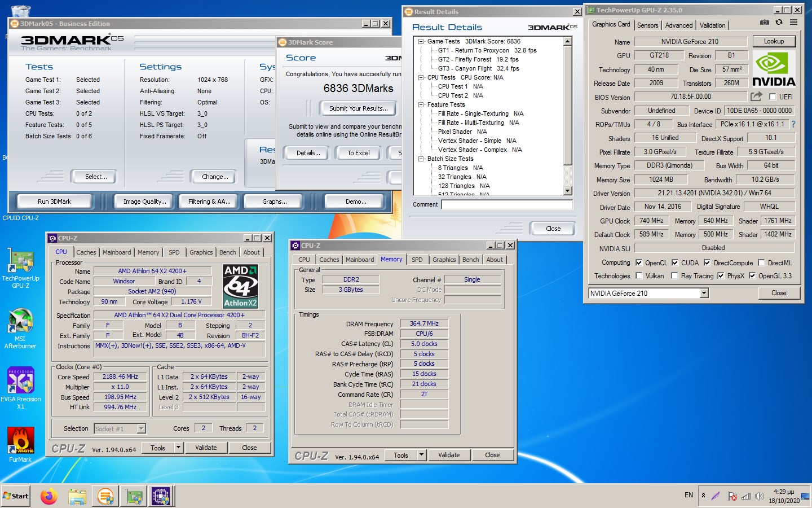Click the AMD Athlon 64 X2 logo in CPU-Z
The width and height of the screenshot is (812, 508).
(240, 286)
